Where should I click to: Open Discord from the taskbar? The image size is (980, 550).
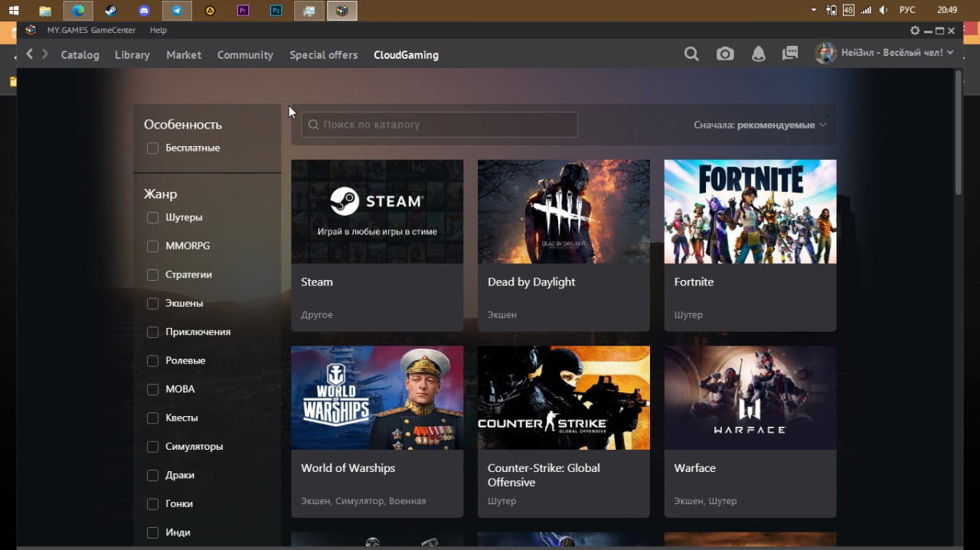pos(144,11)
